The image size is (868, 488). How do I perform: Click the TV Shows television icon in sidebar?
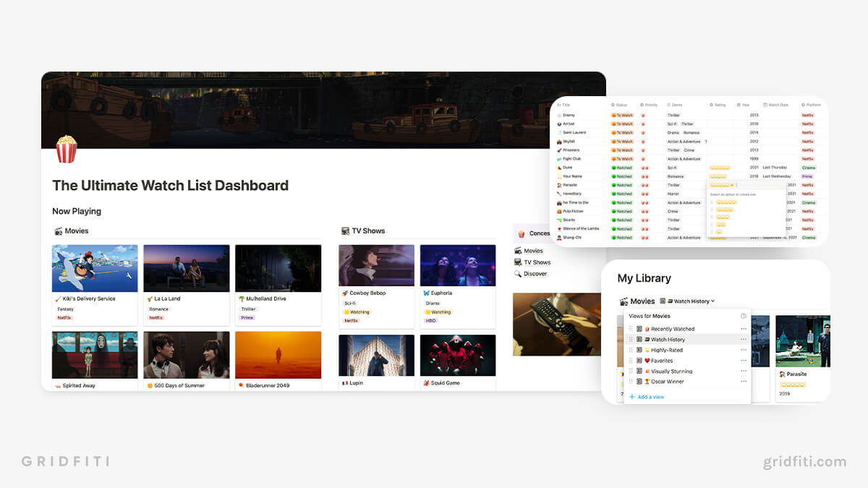(x=518, y=262)
